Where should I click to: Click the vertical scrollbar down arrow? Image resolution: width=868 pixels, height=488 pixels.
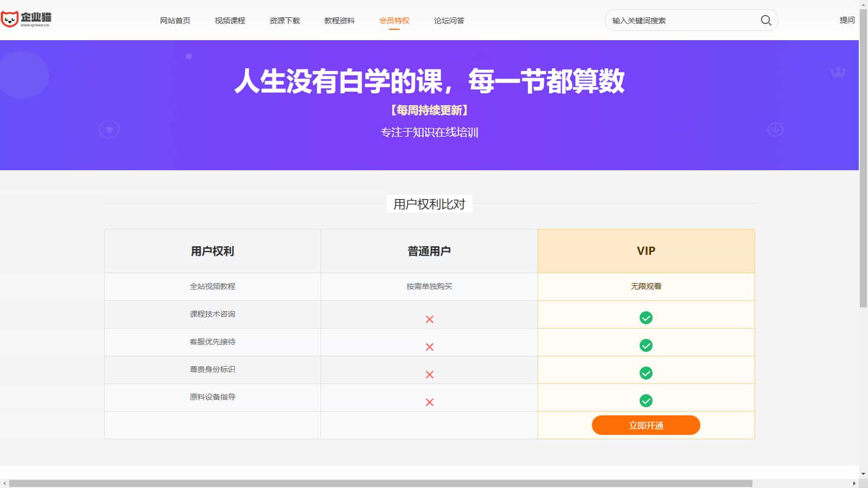click(863, 474)
